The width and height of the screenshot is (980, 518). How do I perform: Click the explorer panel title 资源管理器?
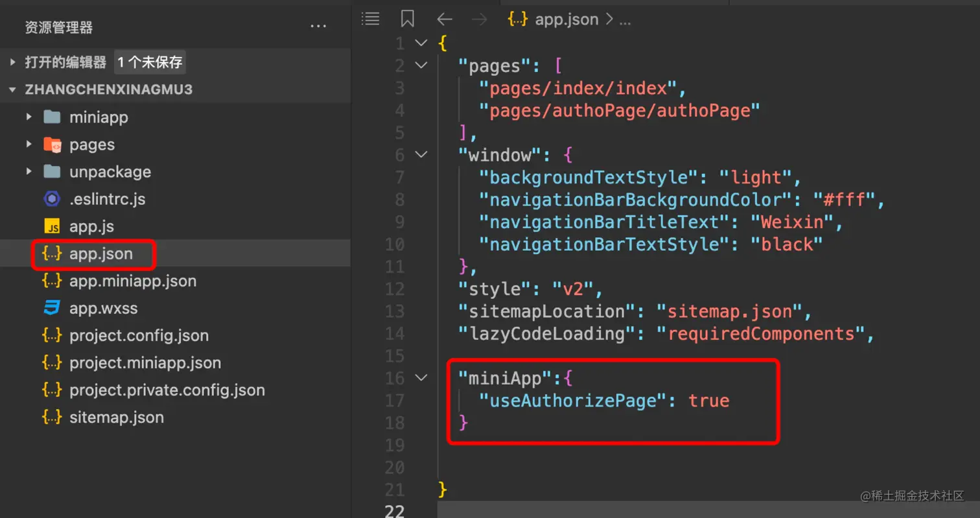[x=58, y=27]
